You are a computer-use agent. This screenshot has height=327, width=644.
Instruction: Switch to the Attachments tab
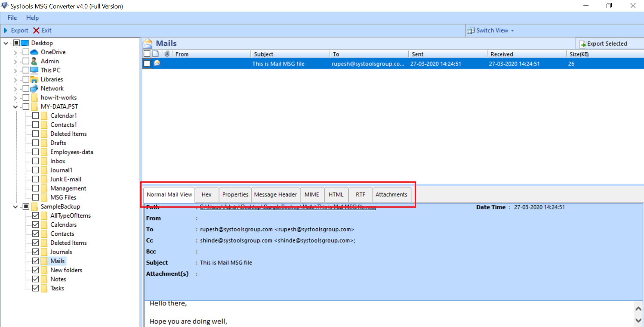tap(391, 195)
